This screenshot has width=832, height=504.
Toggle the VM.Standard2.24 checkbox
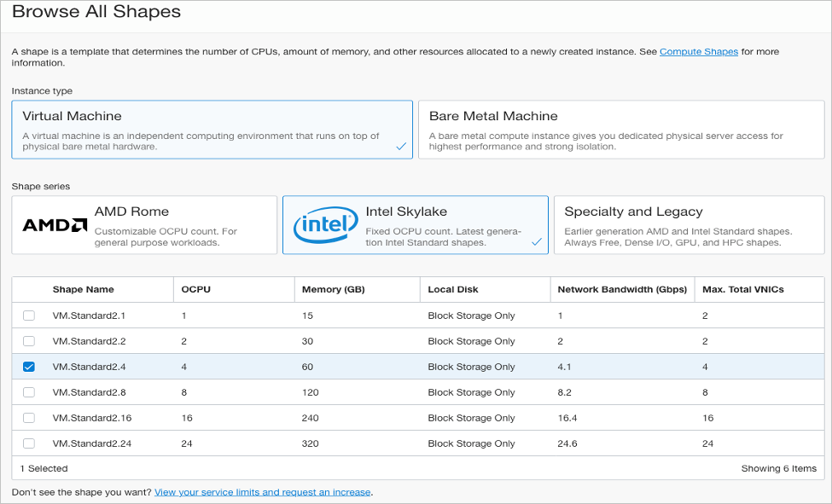29,443
